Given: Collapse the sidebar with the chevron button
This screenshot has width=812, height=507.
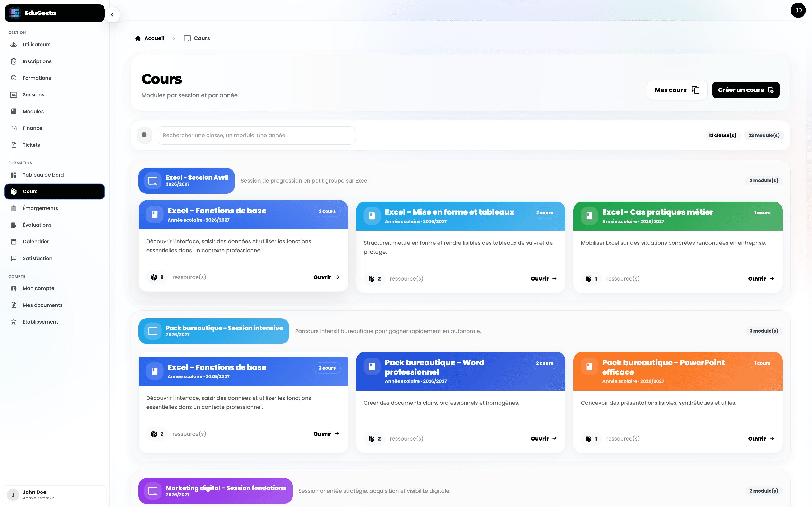Looking at the screenshot, I should pos(112,15).
